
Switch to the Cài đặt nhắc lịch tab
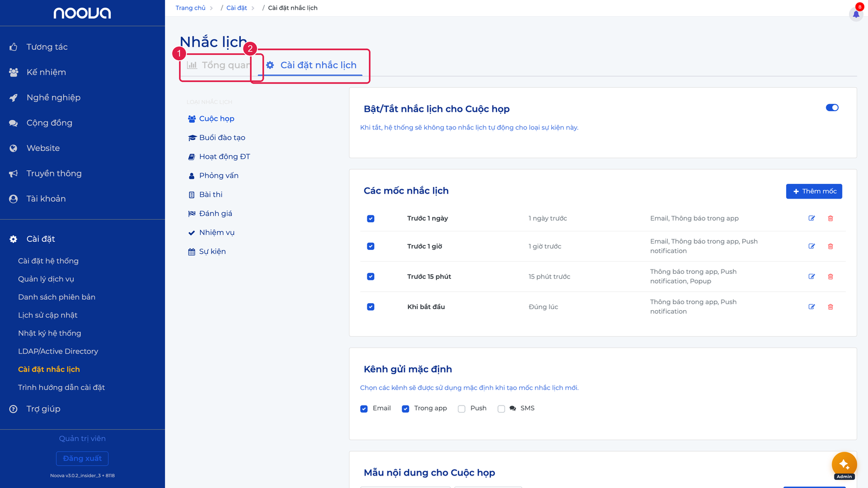click(311, 65)
